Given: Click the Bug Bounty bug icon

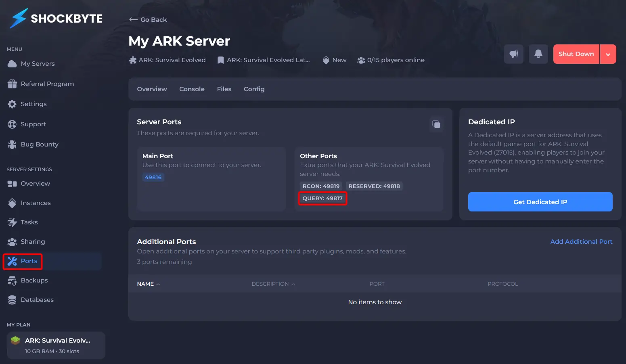Looking at the screenshot, I should click(12, 144).
